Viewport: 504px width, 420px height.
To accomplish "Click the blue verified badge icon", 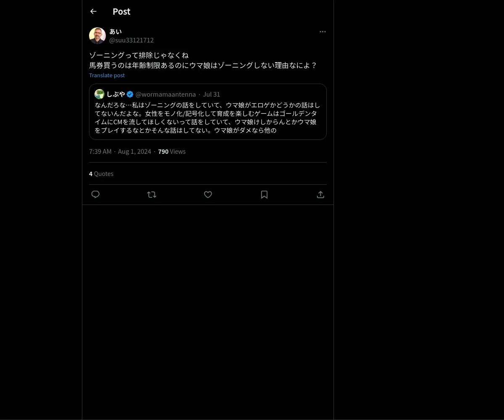I will click(130, 94).
